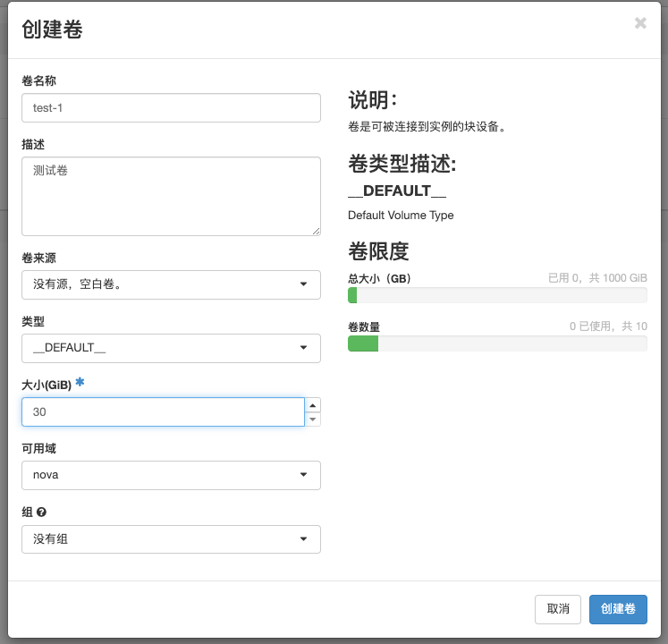Increase size with the up stepper arrow

click(313, 405)
